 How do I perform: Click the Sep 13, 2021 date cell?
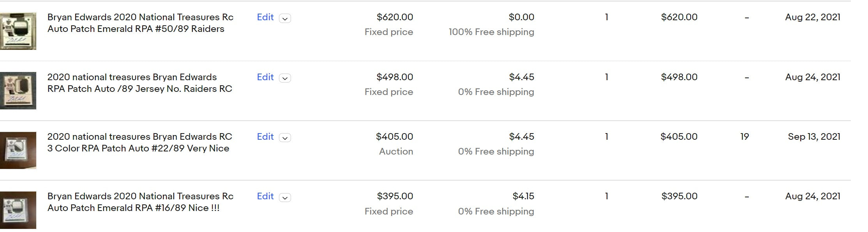[814, 137]
